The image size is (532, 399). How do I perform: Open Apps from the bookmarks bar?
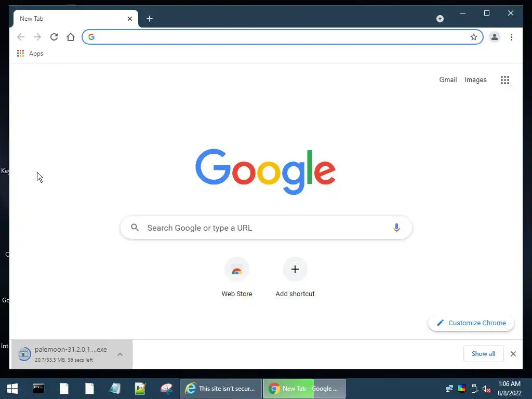point(30,54)
